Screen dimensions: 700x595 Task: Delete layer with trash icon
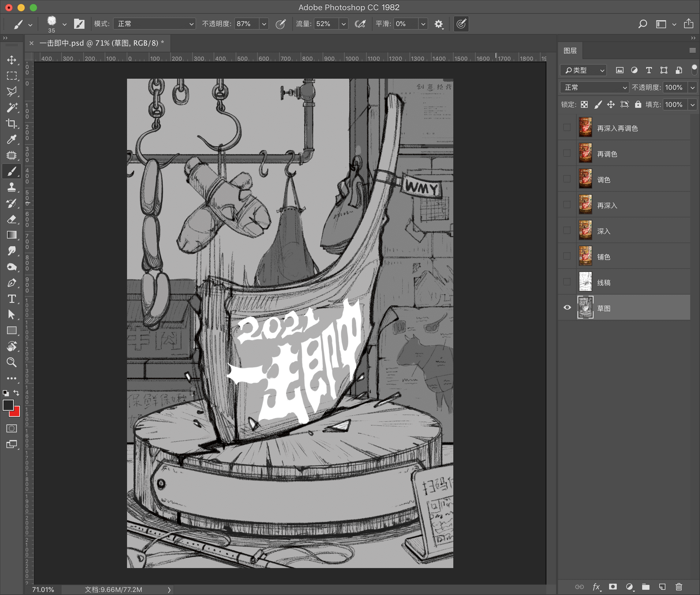679,586
